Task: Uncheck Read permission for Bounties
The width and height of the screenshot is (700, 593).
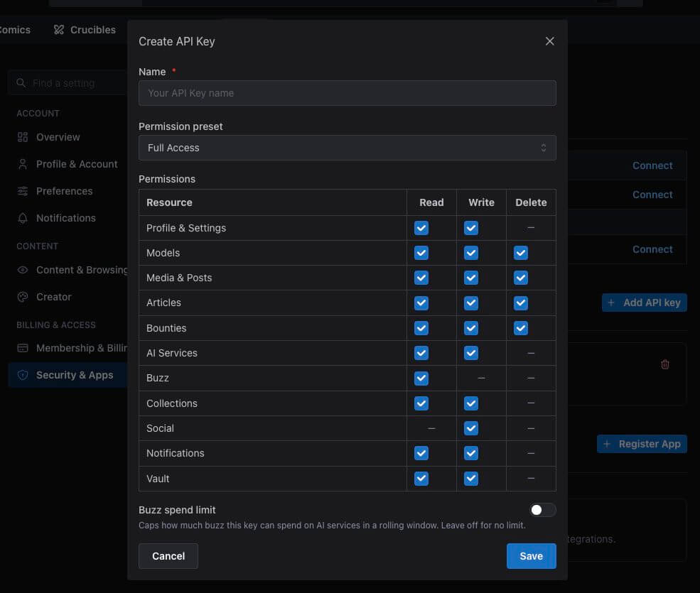Action: tap(421, 328)
